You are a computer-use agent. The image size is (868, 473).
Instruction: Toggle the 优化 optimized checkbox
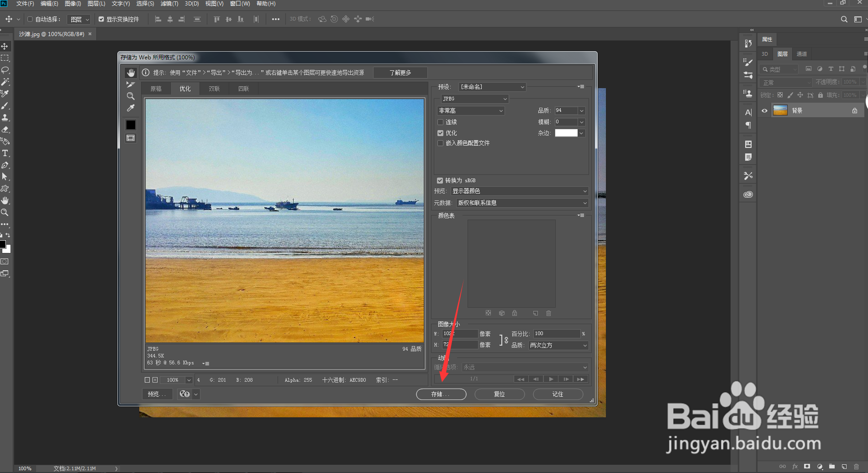[440, 133]
